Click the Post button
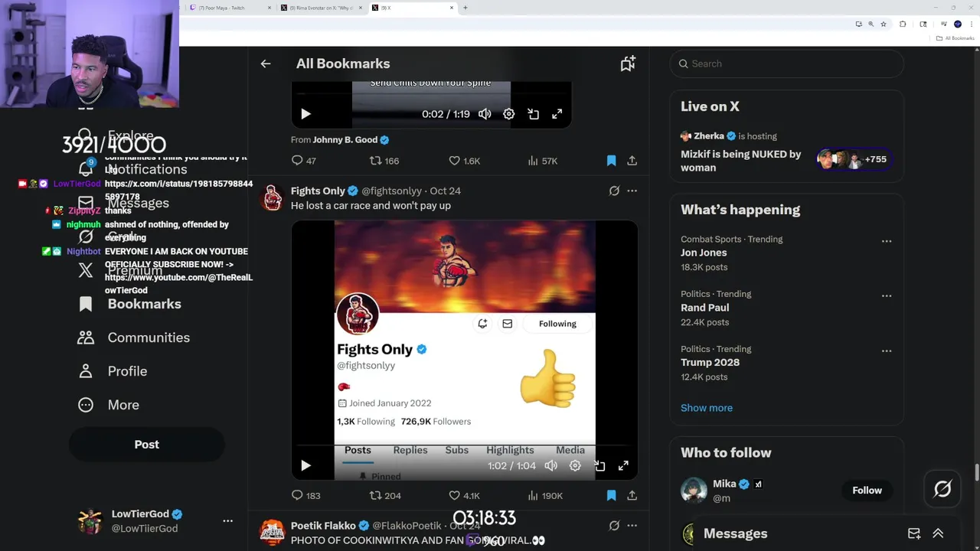 point(147,445)
